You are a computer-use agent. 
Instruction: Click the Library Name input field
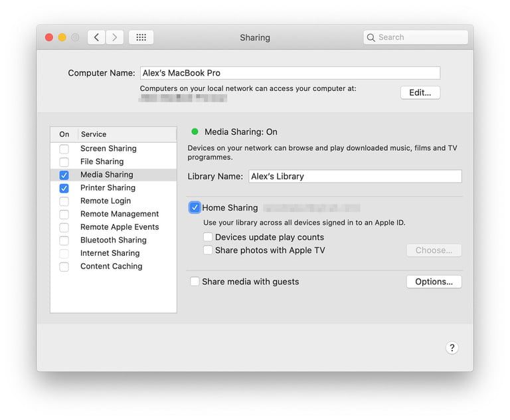(x=355, y=176)
